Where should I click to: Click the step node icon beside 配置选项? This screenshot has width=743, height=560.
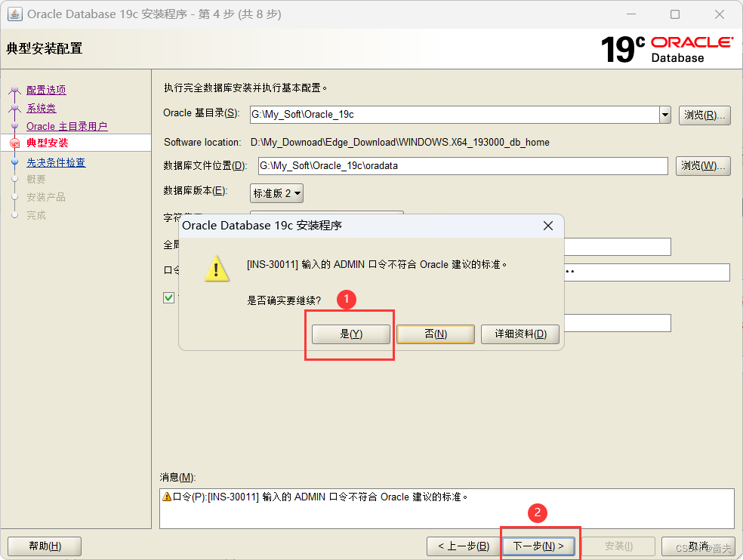14,90
